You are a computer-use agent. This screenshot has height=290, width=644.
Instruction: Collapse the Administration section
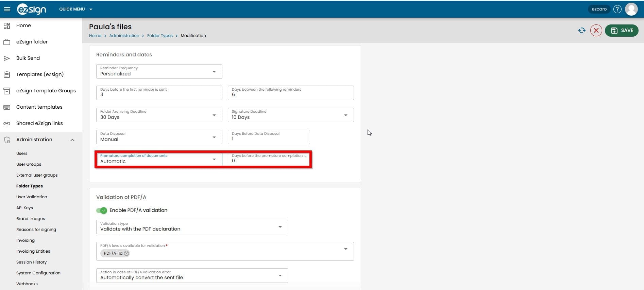(x=72, y=140)
